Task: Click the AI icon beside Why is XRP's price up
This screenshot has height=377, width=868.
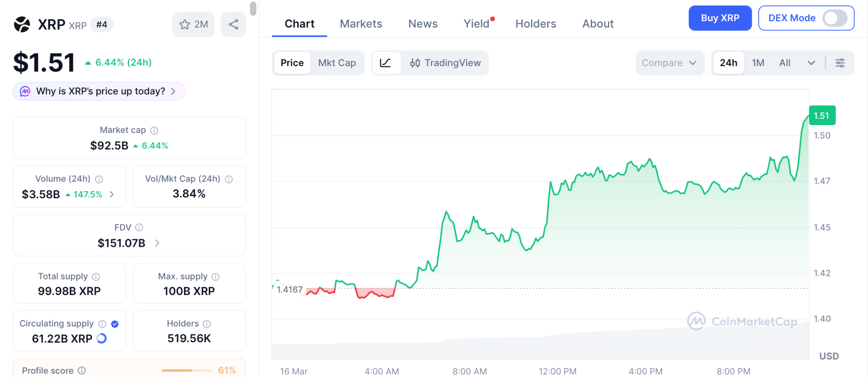Action: coord(25,91)
